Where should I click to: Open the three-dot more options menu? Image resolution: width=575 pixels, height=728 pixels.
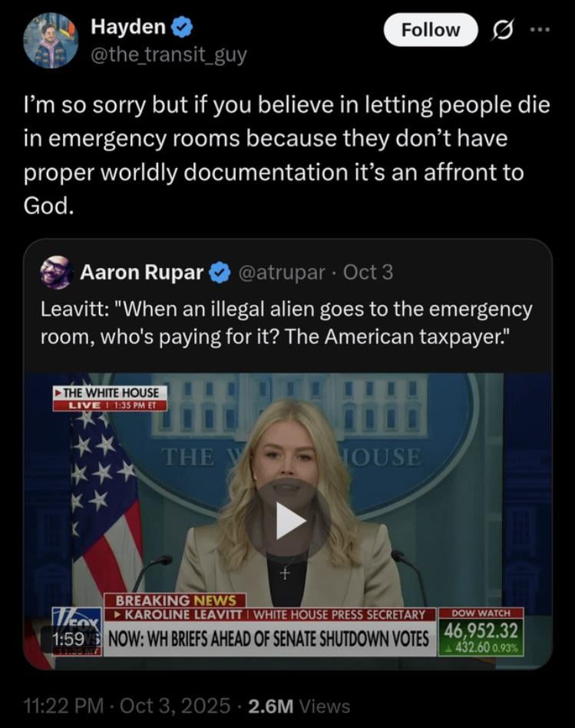pyautogui.click(x=540, y=30)
